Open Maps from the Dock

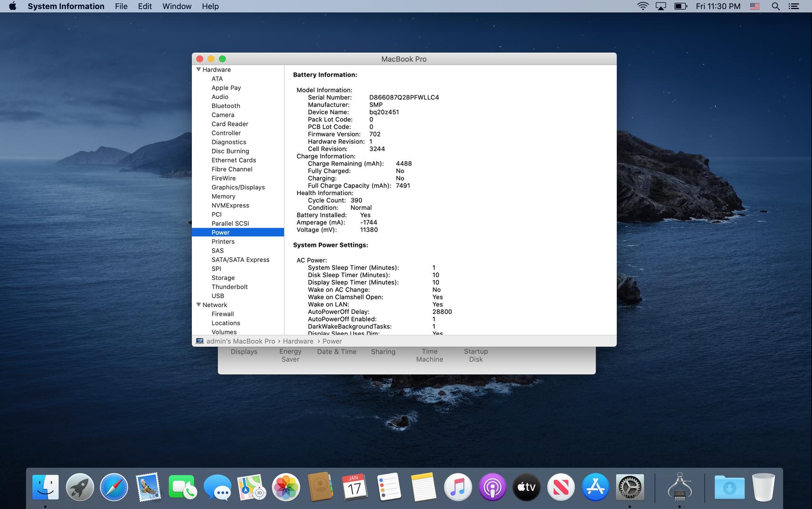(251, 487)
